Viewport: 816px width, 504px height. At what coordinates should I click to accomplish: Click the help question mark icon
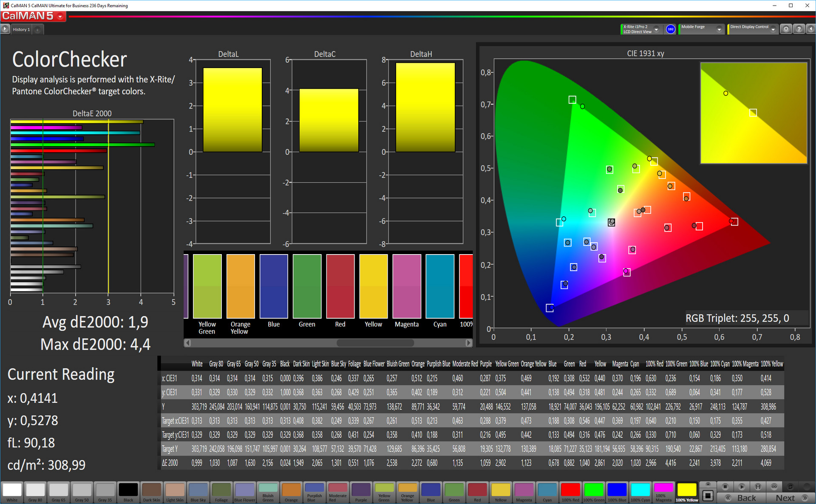click(x=799, y=29)
